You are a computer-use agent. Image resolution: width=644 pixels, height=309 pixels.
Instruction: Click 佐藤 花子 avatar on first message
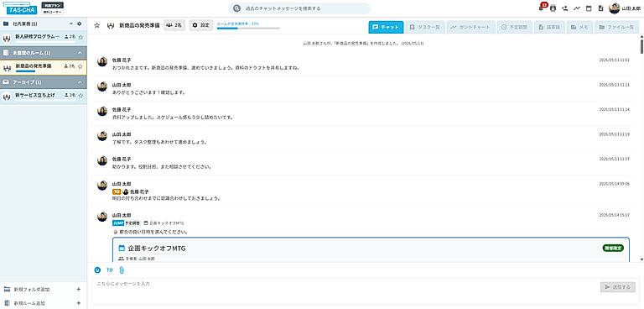pos(102,62)
